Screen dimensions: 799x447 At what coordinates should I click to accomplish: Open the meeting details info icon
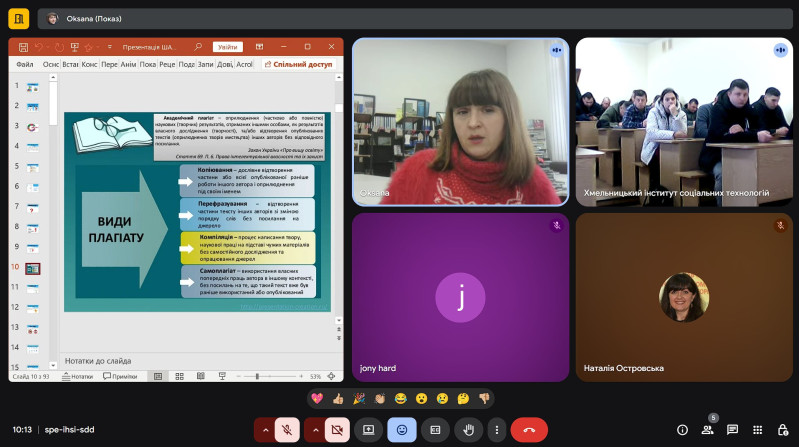(682, 429)
